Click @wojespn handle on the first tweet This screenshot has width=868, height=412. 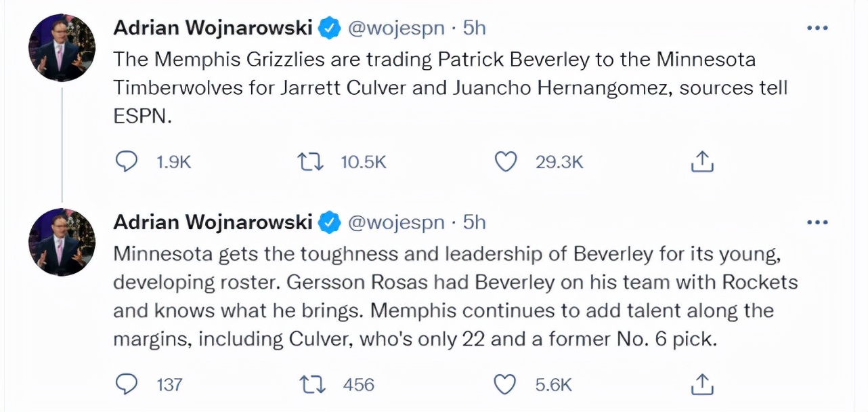(396, 28)
